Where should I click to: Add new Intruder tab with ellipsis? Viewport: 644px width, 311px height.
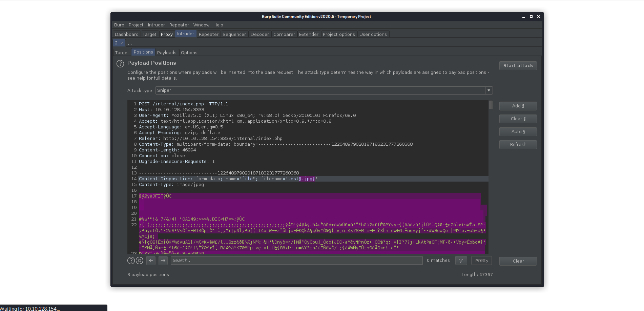(130, 43)
